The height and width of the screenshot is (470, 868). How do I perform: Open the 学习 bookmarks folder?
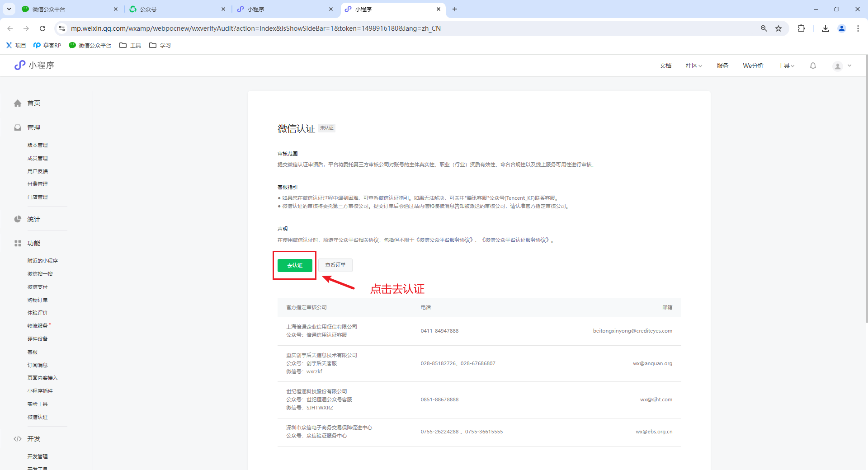click(x=160, y=45)
